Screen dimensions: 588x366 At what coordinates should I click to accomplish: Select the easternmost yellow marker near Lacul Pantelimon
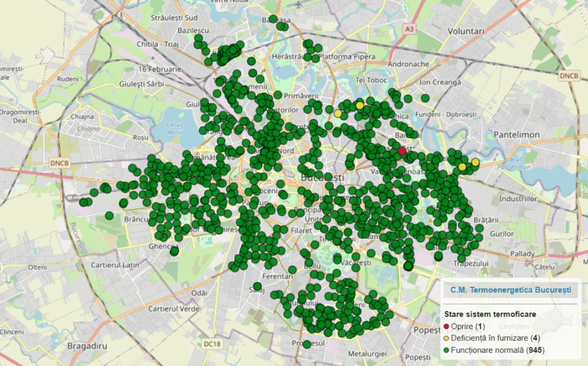475,162
